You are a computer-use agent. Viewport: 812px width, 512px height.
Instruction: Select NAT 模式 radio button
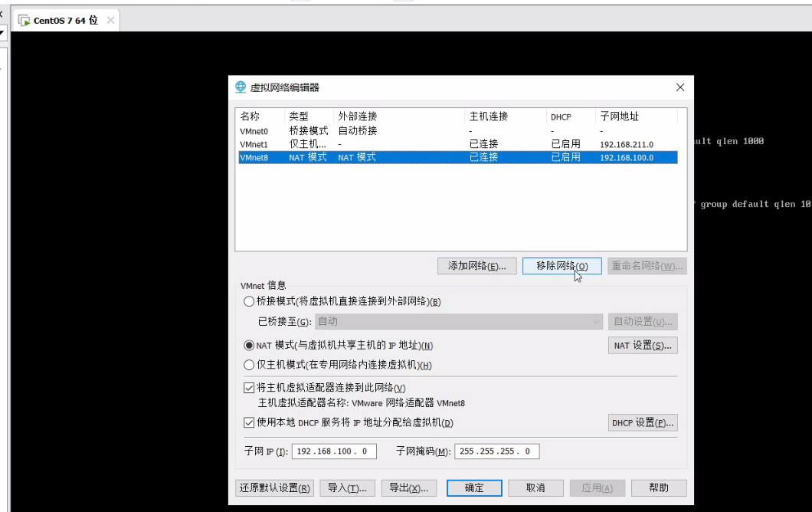pos(249,345)
